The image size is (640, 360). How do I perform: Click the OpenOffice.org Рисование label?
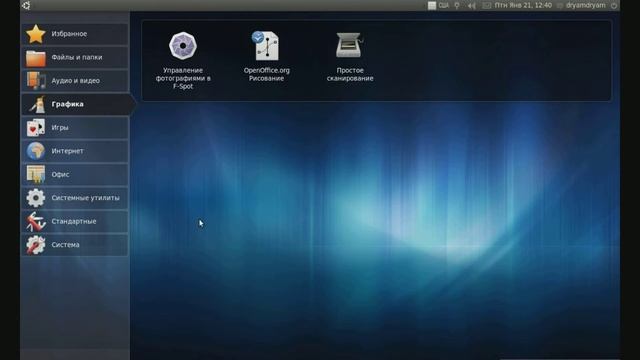pyautogui.click(x=267, y=74)
